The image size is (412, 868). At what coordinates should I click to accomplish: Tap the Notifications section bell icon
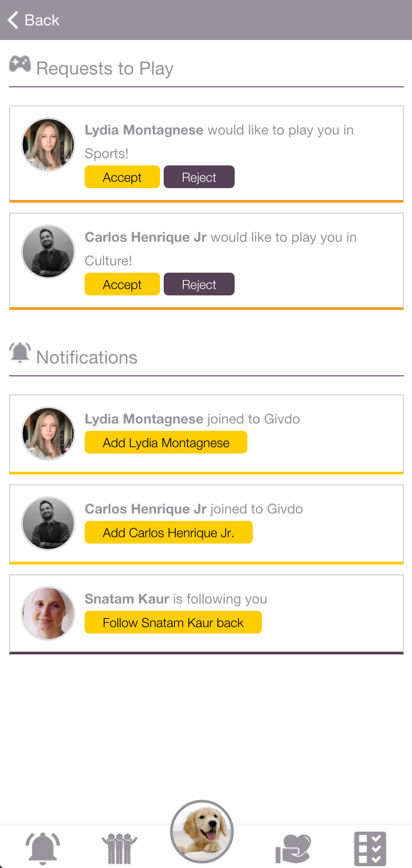[x=20, y=353]
